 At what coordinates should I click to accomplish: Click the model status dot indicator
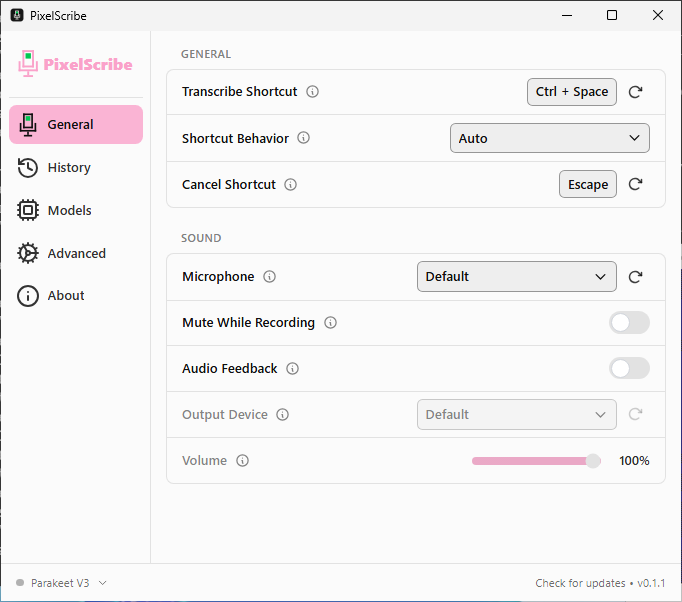pos(20,582)
